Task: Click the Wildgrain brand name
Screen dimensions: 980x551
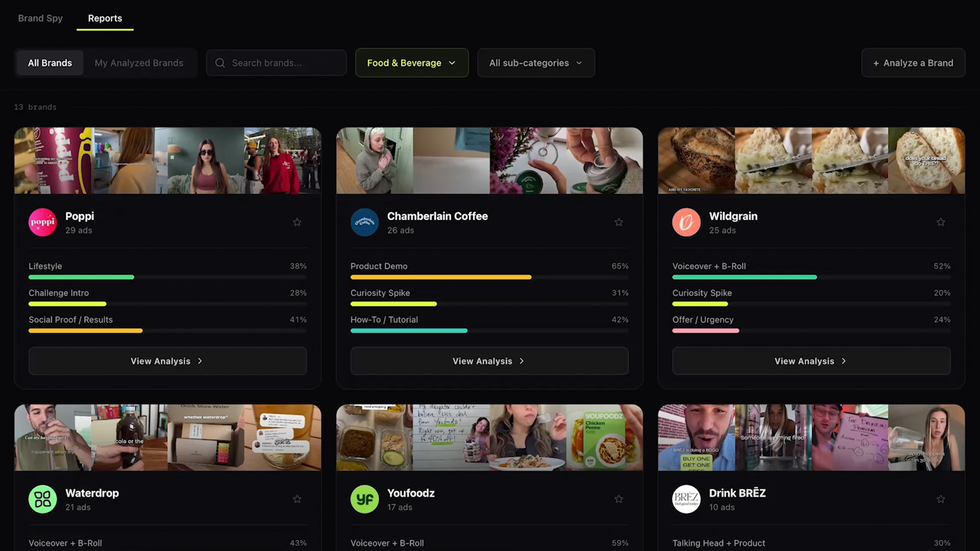Action: (733, 216)
